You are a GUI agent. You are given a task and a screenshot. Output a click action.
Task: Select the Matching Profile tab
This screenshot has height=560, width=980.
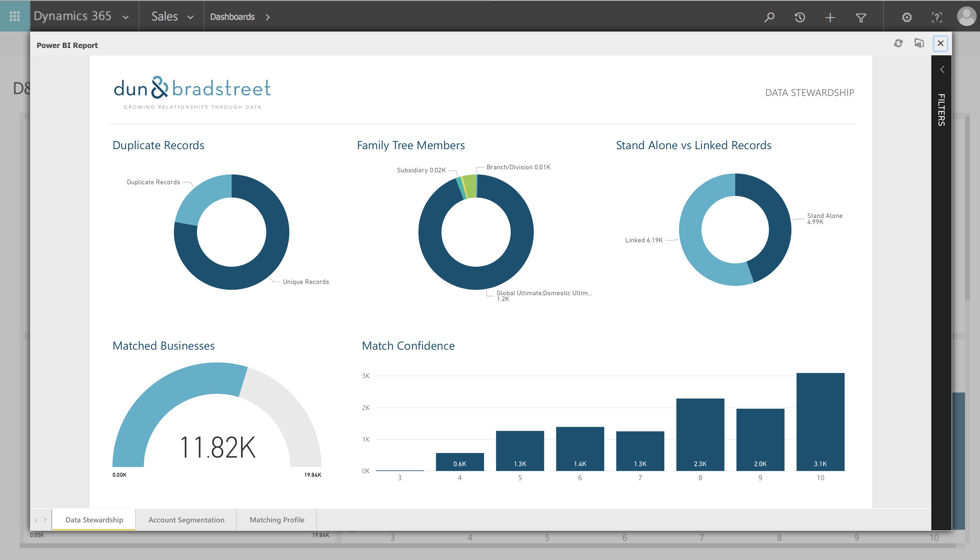click(x=277, y=520)
